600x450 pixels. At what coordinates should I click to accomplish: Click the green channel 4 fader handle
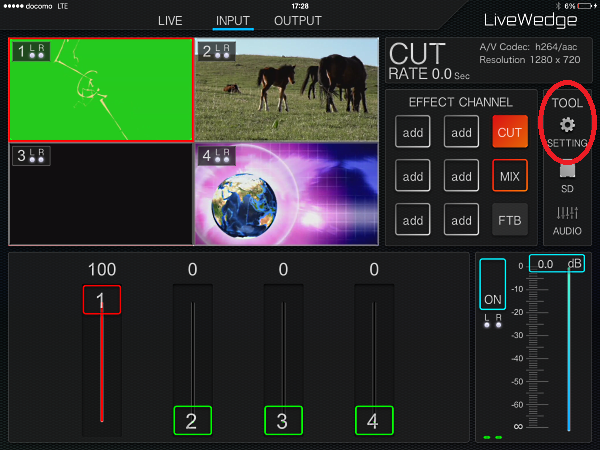374,421
